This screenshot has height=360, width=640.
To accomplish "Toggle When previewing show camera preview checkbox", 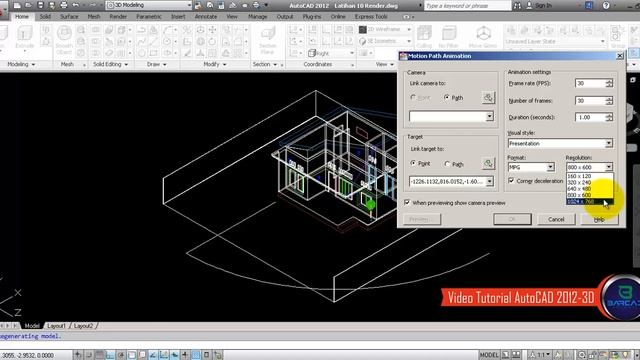I will (x=407, y=202).
